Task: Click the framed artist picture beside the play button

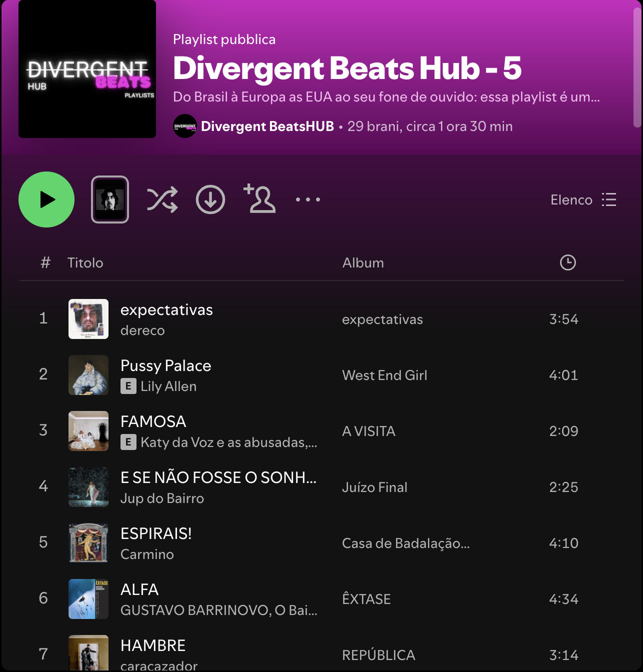Action: pyautogui.click(x=109, y=199)
